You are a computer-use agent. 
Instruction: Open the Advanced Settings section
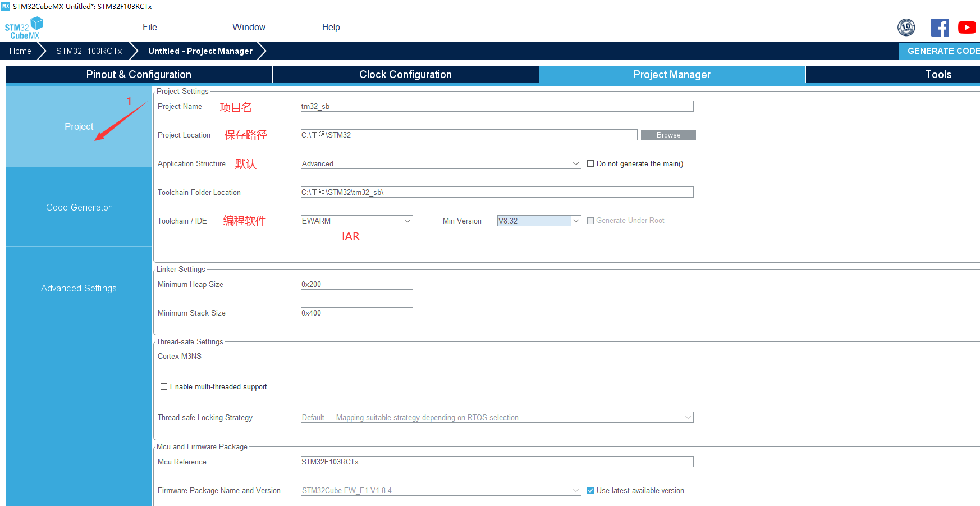pos(79,288)
